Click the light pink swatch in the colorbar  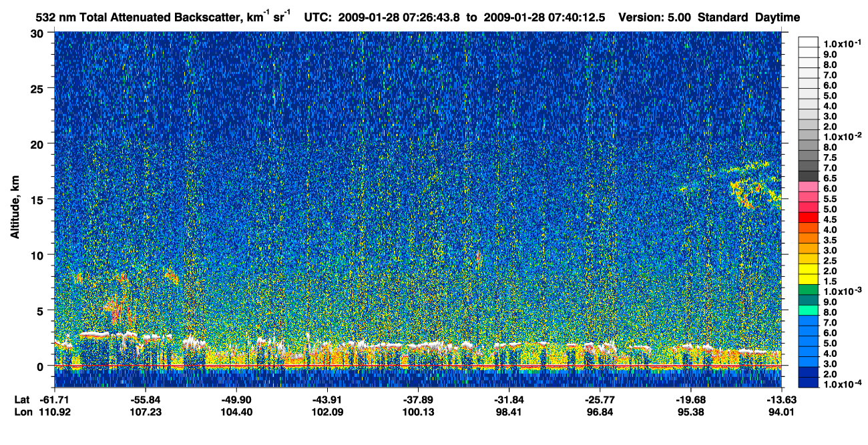(809, 185)
